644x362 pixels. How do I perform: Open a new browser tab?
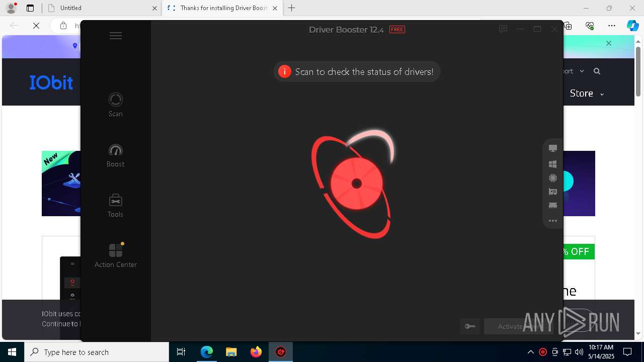292,8
